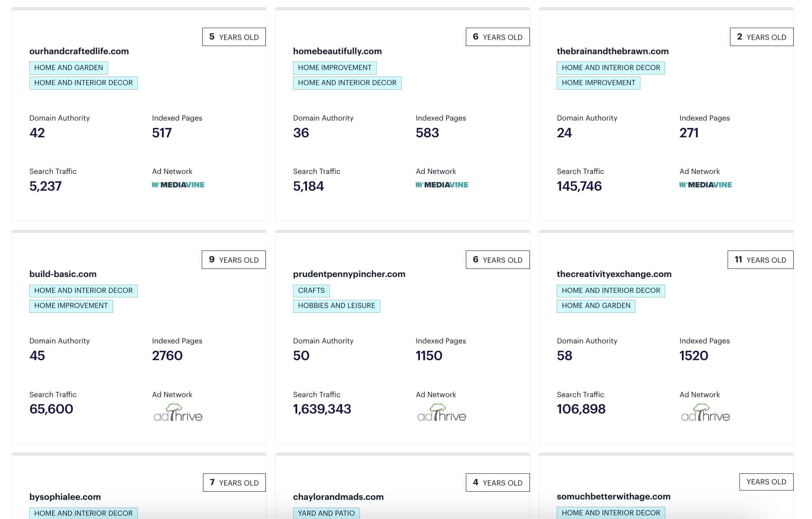Select HOME AND INTERIOR DECOR tag on thecreativityexchange.com
The height and width of the screenshot is (519, 812).
coord(611,290)
